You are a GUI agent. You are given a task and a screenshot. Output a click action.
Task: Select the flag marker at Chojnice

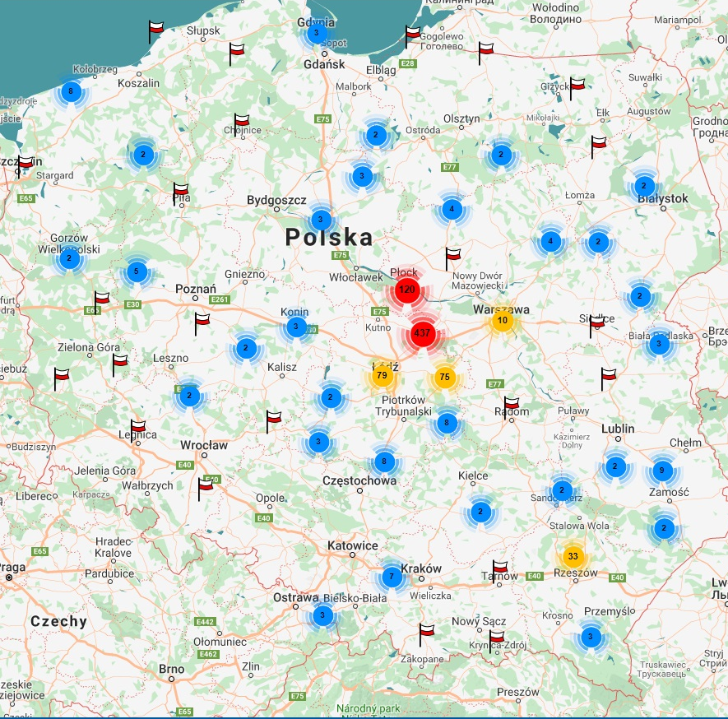click(241, 125)
